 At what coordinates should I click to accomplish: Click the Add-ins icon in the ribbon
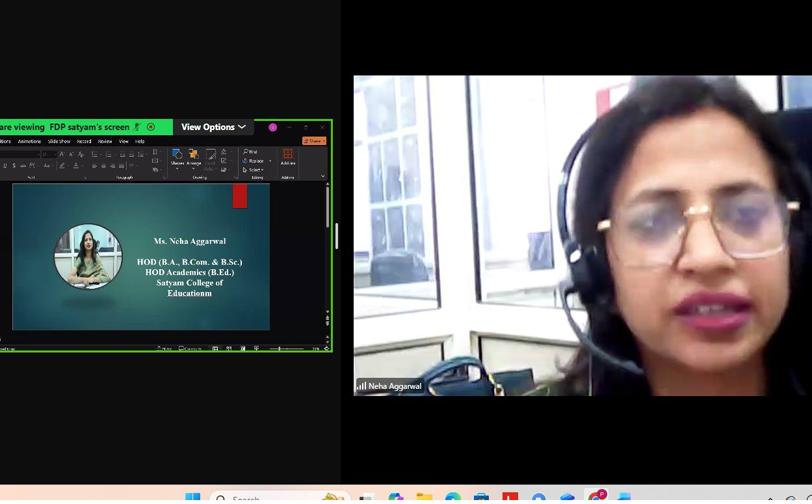[x=288, y=157]
